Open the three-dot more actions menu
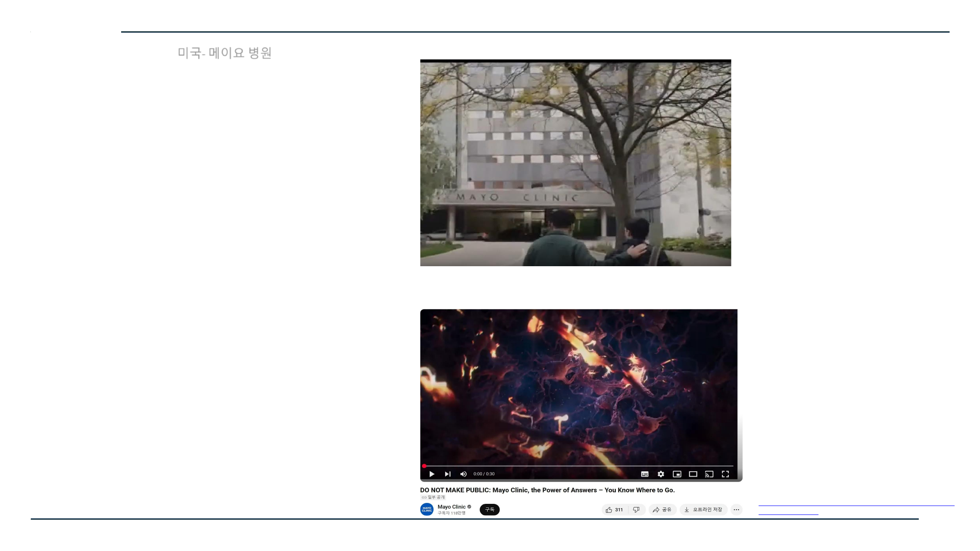 [736, 510]
